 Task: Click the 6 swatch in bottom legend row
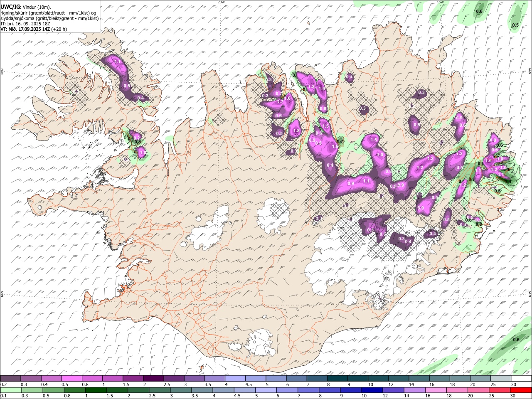287,390
